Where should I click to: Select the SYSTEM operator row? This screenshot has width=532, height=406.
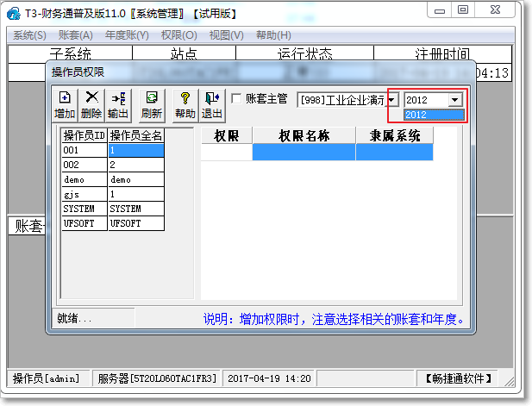(x=84, y=209)
